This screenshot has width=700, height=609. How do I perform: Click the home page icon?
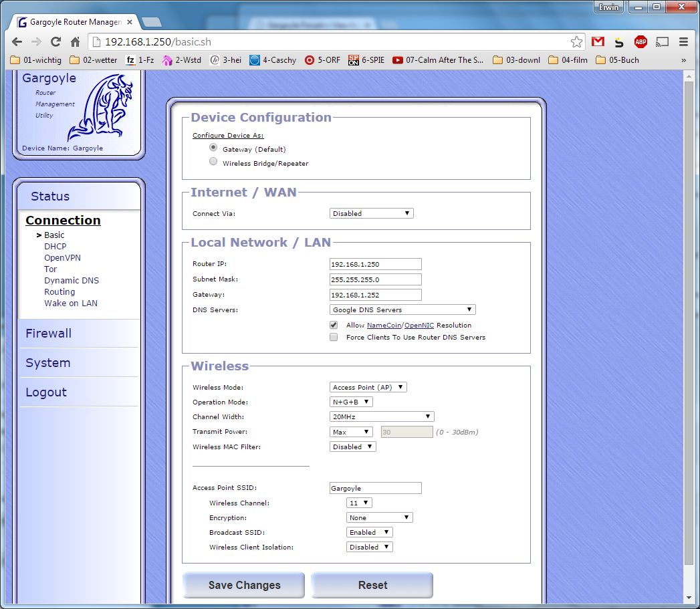click(76, 41)
